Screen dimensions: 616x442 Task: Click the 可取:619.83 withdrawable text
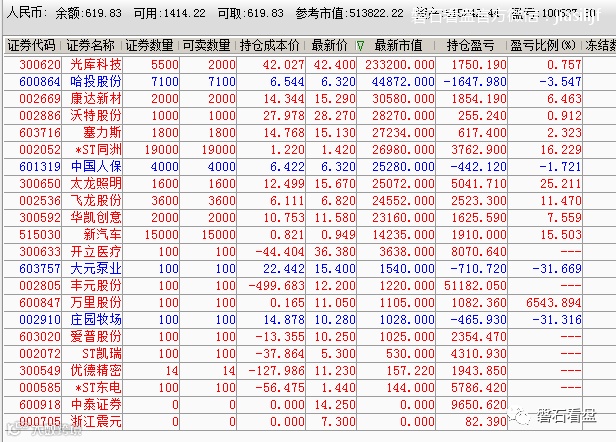(x=251, y=13)
